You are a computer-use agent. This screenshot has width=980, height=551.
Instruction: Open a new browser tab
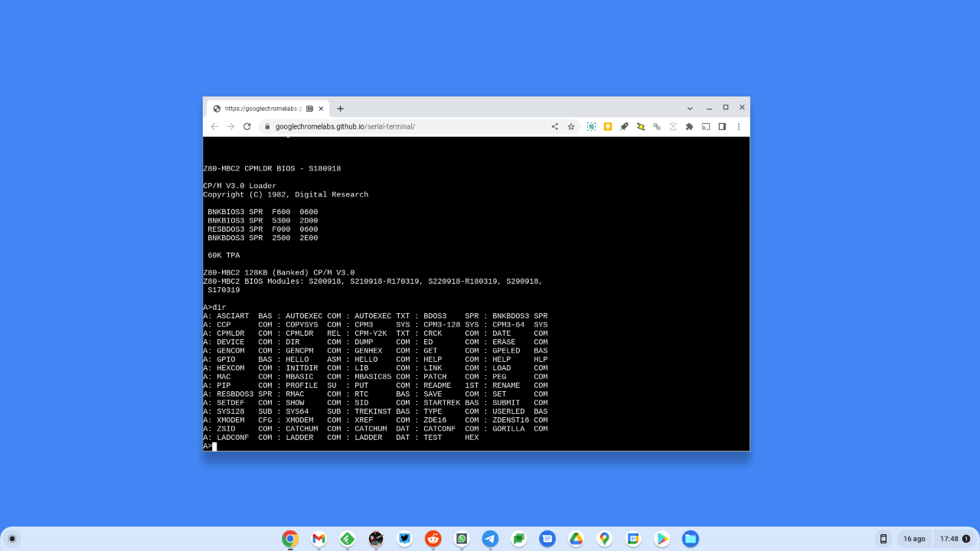(x=341, y=109)
